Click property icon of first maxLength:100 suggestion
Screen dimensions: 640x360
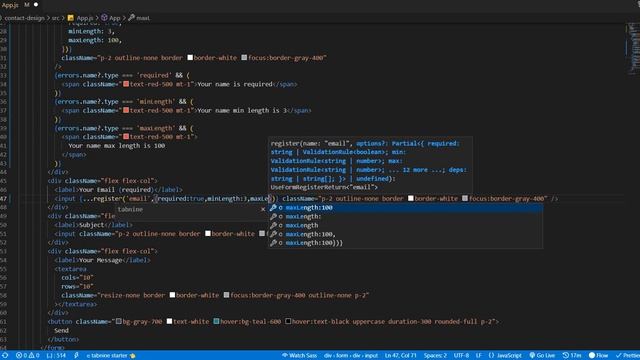click(273, 208)
